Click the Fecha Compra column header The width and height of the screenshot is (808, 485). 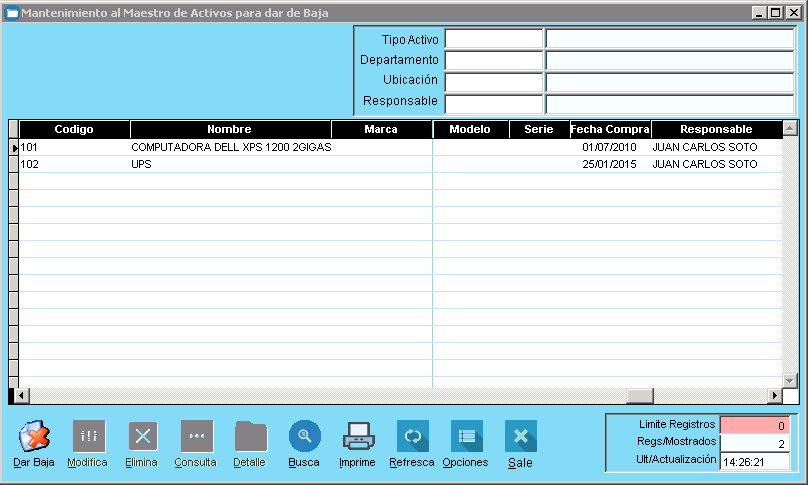click(610, 129)
